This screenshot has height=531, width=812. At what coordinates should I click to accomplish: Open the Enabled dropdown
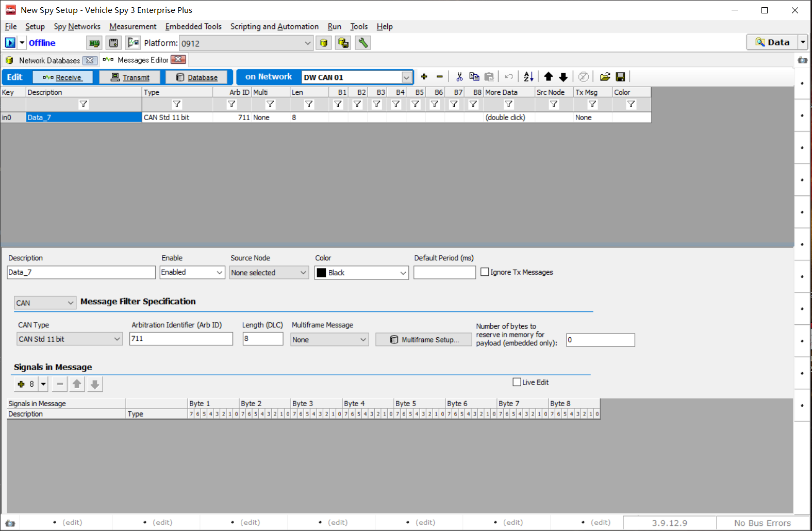(220, 272)
